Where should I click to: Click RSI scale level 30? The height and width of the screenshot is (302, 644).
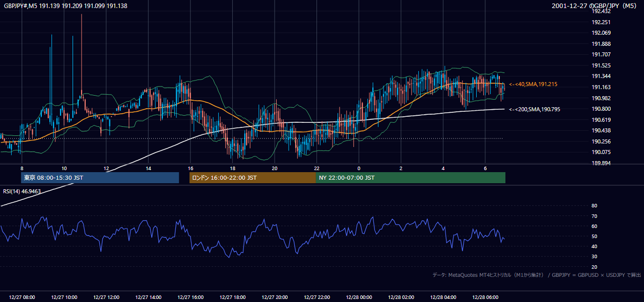pyautogui.click(x=594, y=257)
